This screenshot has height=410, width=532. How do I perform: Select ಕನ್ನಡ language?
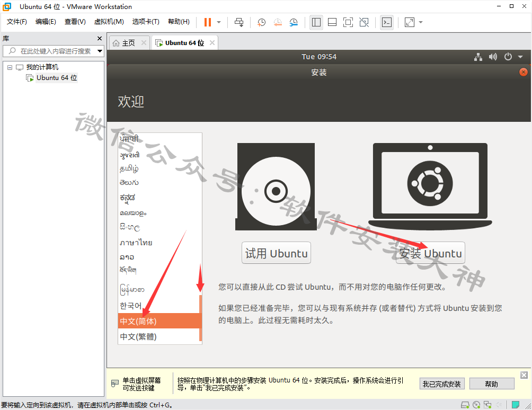coord(159,198)
